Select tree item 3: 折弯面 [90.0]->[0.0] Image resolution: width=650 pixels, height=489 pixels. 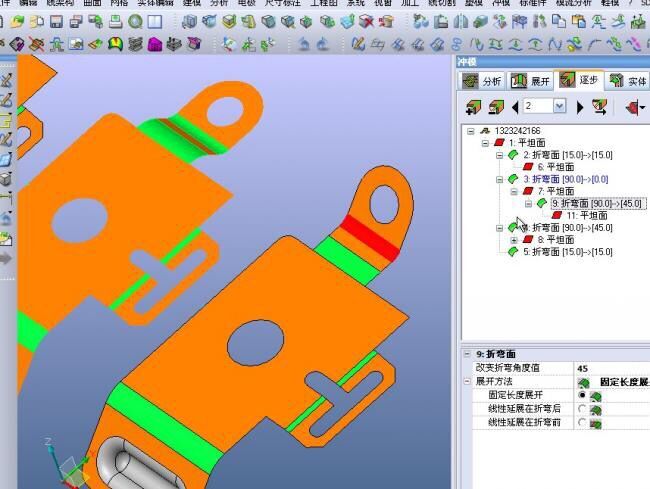565,179
